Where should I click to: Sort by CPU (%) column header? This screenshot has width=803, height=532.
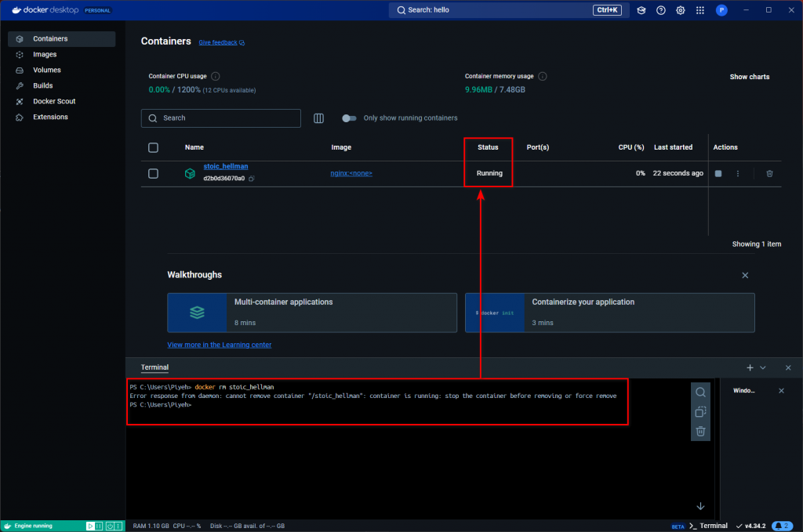point(631,147)
